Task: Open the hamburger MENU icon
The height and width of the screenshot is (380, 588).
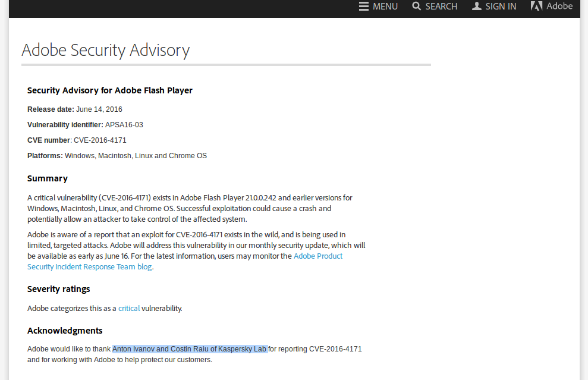Action: (x=363, y=7)
